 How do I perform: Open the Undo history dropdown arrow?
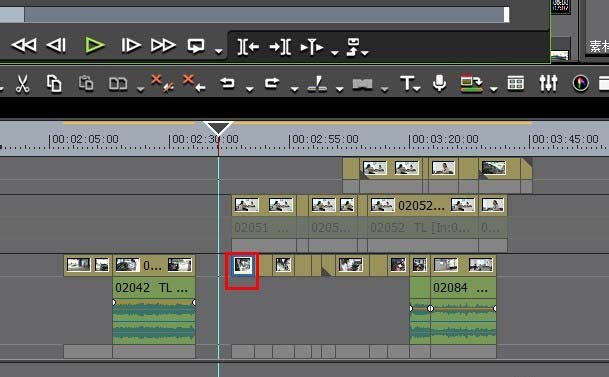[250, 89]
